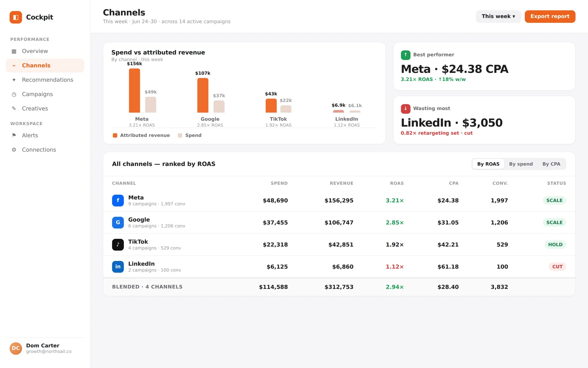Click the Alerts flag icon

coord(14,135)
